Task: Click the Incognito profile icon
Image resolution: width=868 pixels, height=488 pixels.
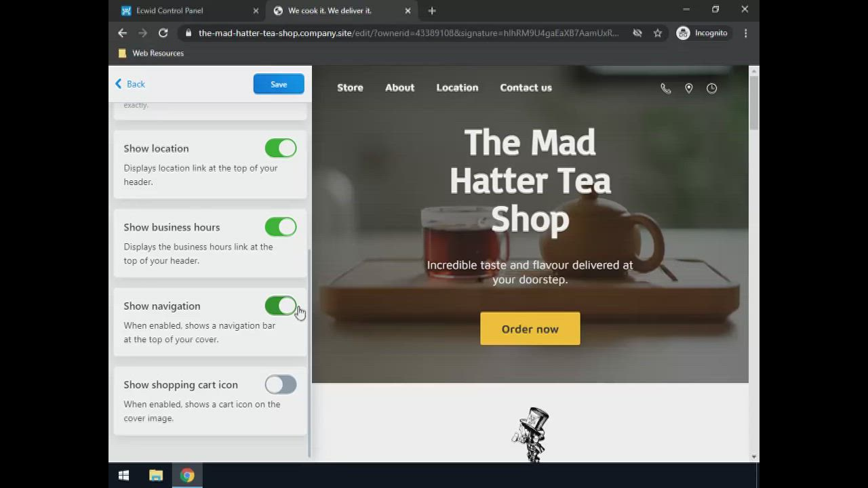Action: [683, 33]
